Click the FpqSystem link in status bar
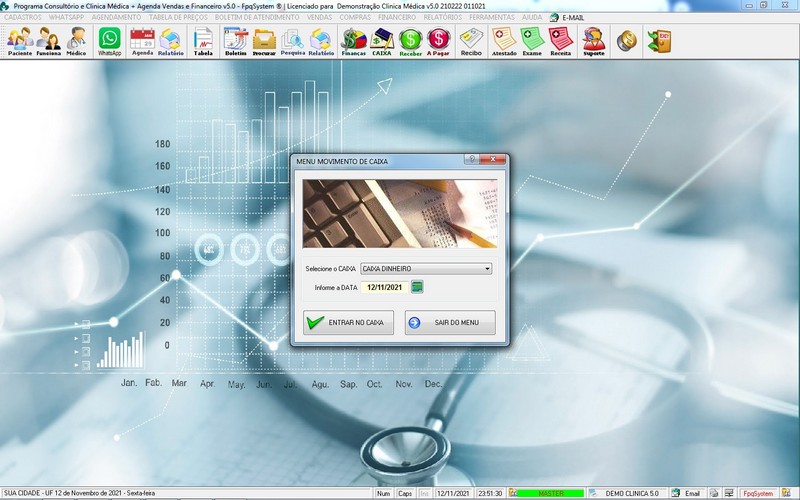800x500 pixels. 758,493
